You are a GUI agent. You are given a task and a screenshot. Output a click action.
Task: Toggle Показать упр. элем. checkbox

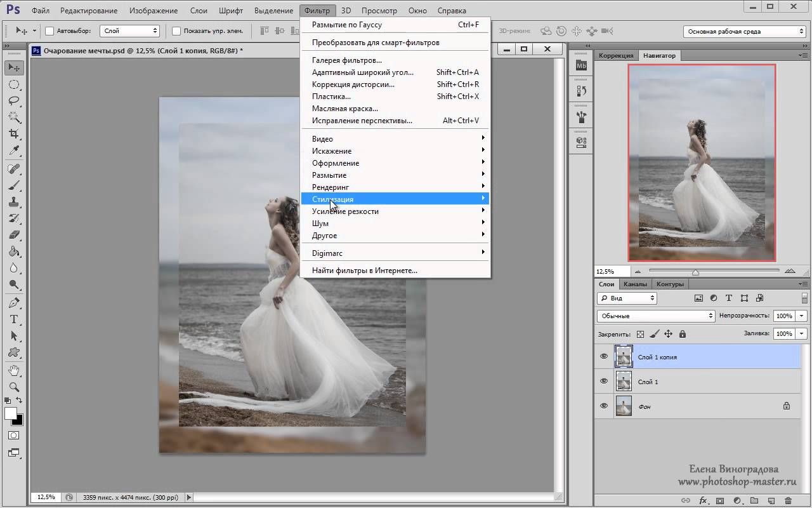point(176,31)
